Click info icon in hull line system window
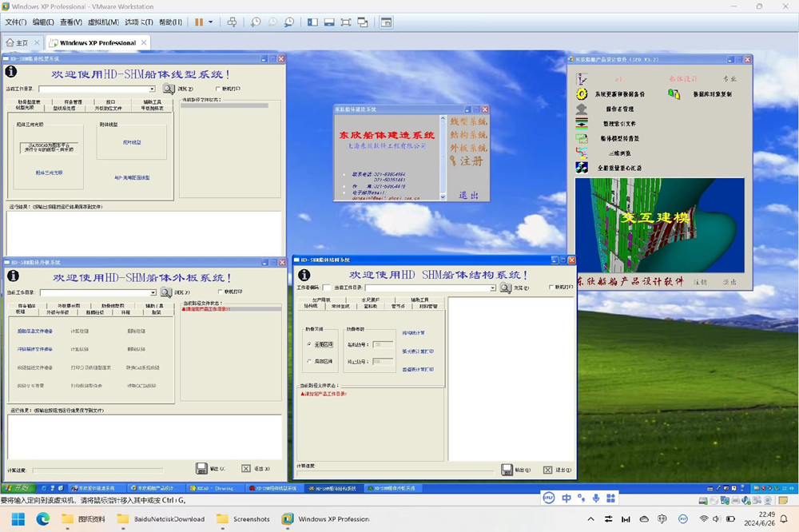799x532 pixels. pyautogui.click(x=11, y=72)
